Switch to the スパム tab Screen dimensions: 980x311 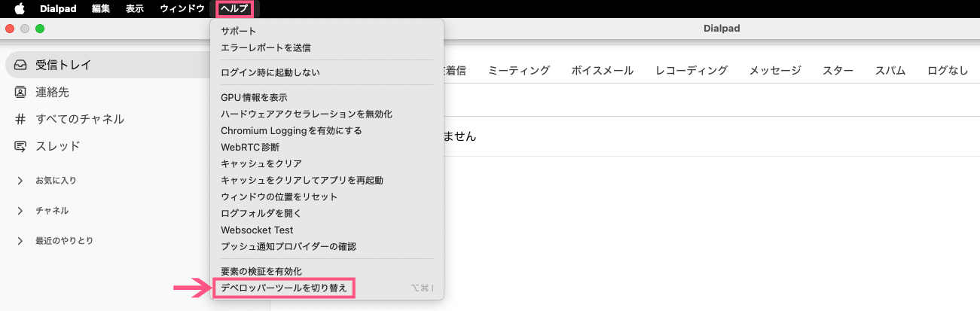click(x=890, y=71)
